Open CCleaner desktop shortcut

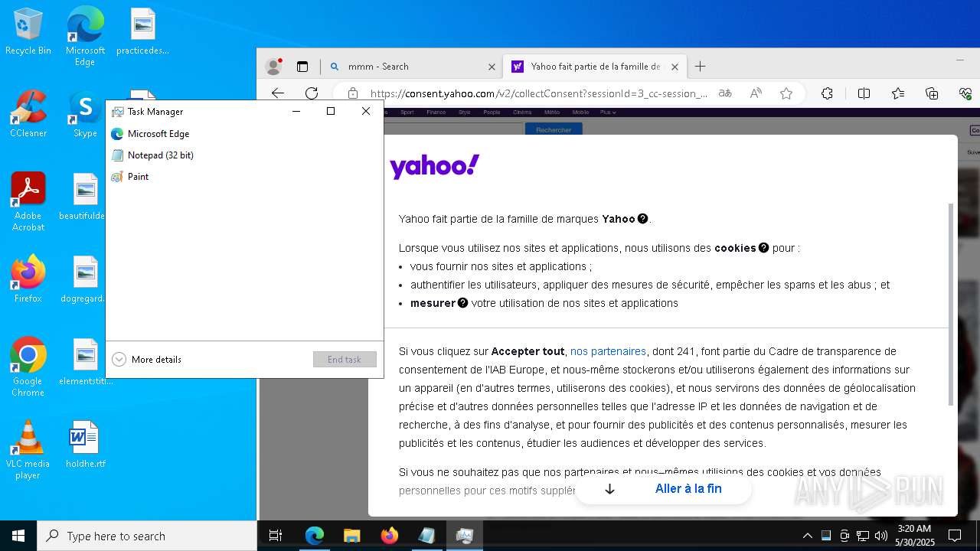coord(28,114)
